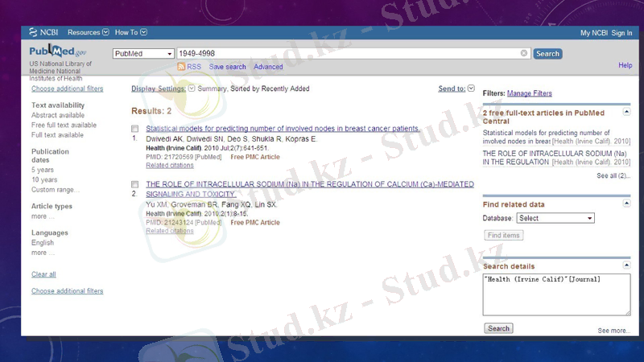
Task: Collapse the free full-text articles panel
Action: (x=626, y=113)
